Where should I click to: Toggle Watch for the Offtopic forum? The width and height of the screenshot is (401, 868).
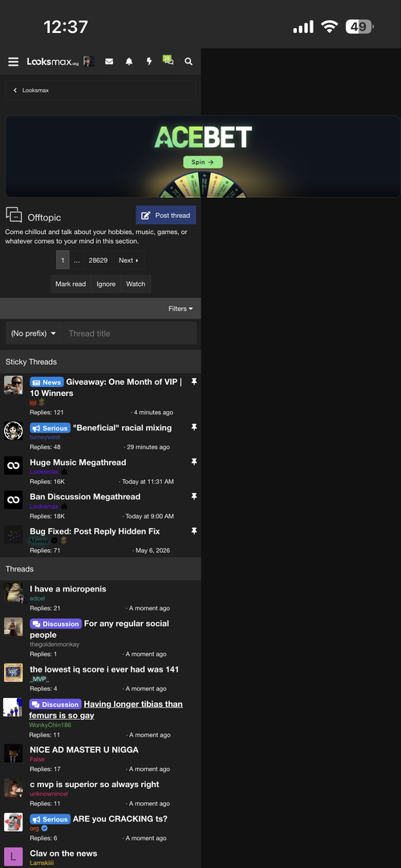[x=136, y=284]
